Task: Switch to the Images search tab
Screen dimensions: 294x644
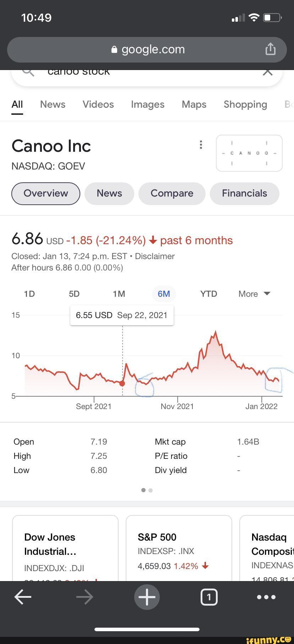Action: [147, 104]
